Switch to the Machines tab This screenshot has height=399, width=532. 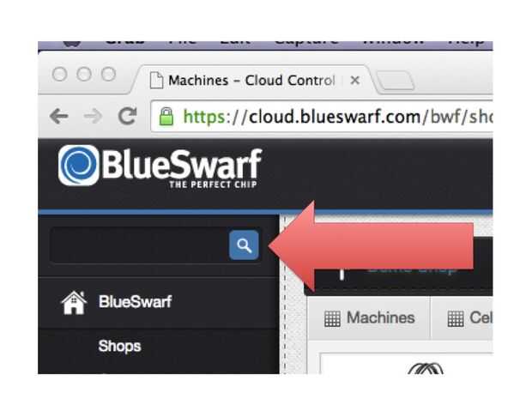[370, 318]
